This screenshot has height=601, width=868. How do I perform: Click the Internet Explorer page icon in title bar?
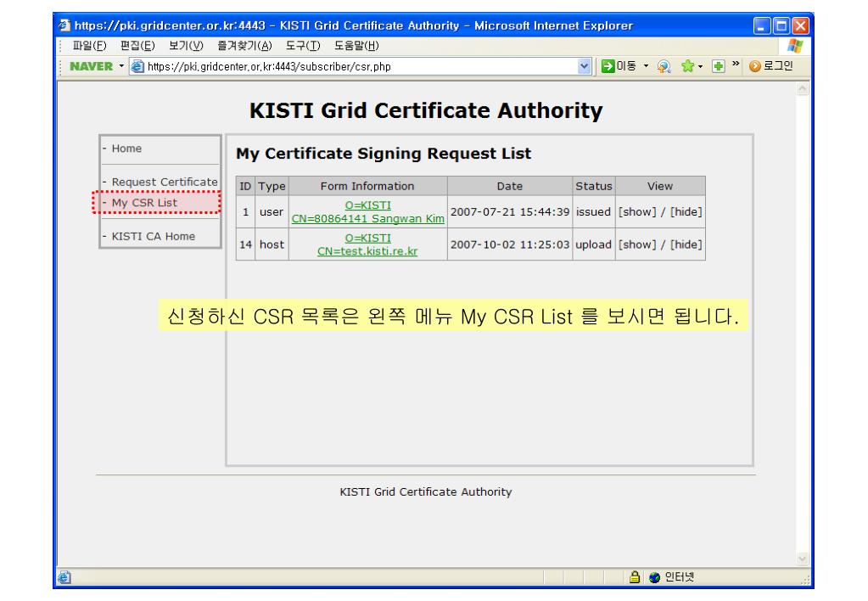point(64,25)
